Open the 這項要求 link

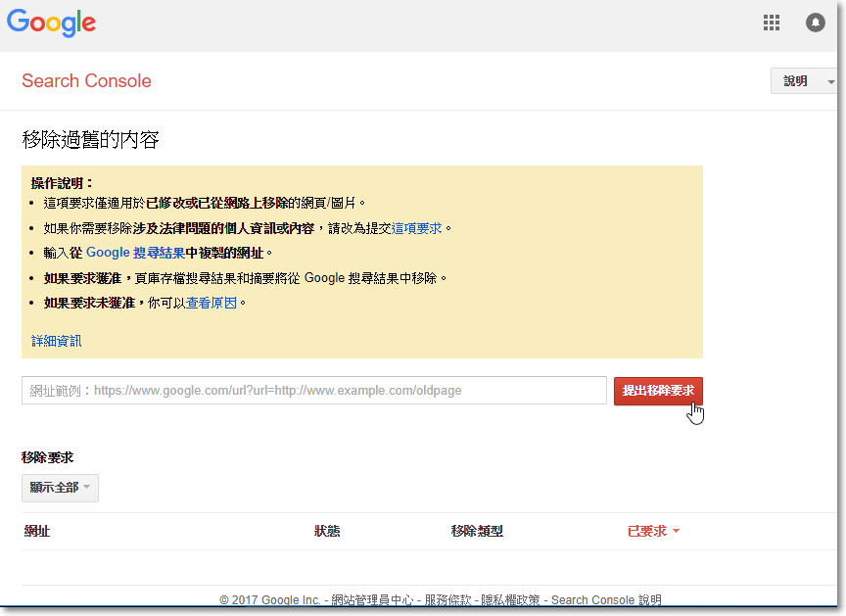pyautogui.click(x=418, y=228)
